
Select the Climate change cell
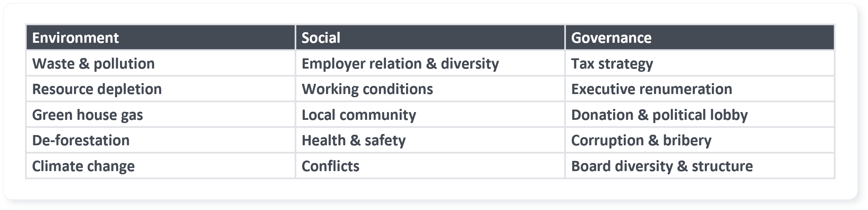(x=160, y=166)
